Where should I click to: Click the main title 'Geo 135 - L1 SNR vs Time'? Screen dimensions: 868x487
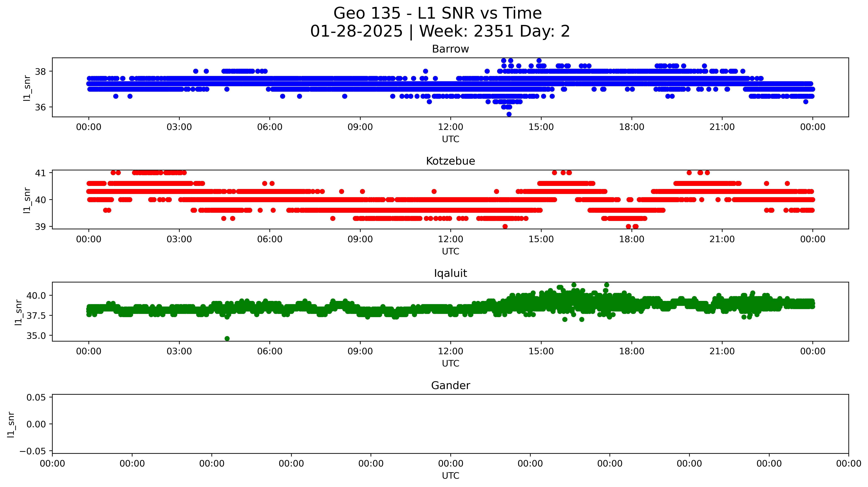(x=437, y=13)
